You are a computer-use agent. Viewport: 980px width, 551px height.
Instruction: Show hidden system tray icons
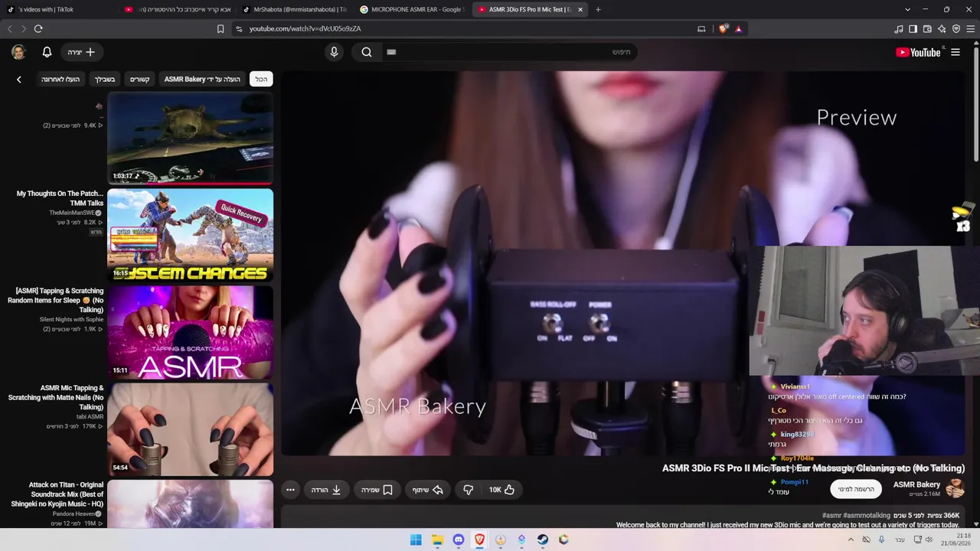[x=851, y=540]
